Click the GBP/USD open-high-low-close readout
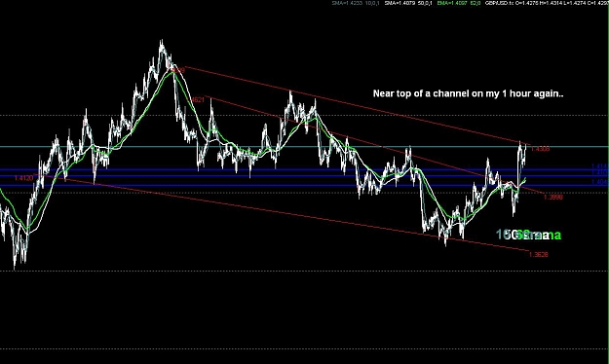 pos(547,3)
